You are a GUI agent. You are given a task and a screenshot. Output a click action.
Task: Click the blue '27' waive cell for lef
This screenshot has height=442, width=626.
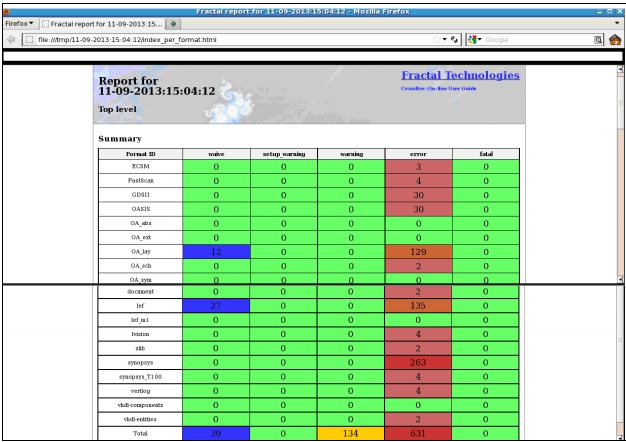click(x=216, y=305)
